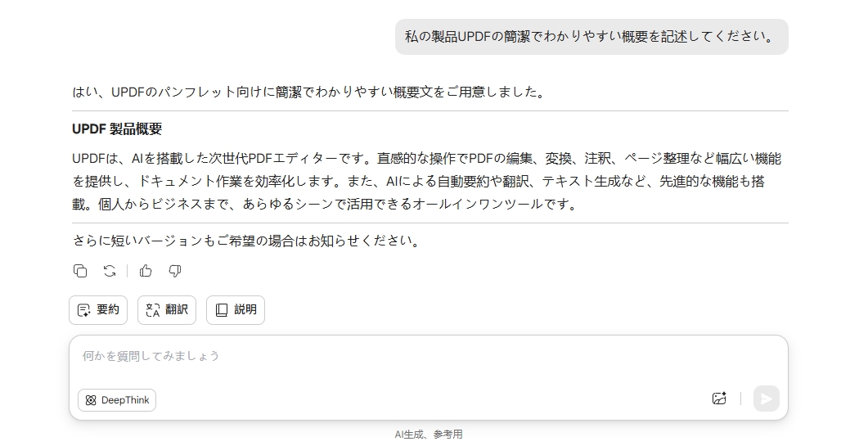Screen dimensions: 868x446
Task: Send the message with arrow button
Action: pos(766,399)
